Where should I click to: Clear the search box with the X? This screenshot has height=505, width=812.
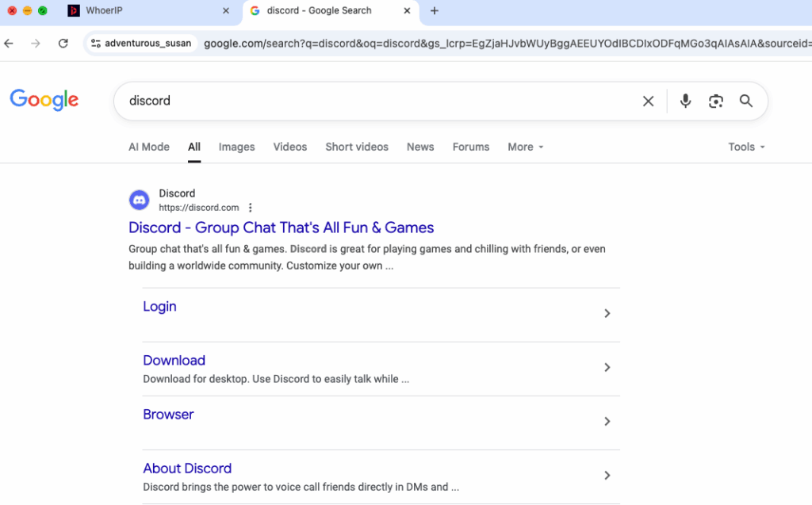(x=648, y=101)
